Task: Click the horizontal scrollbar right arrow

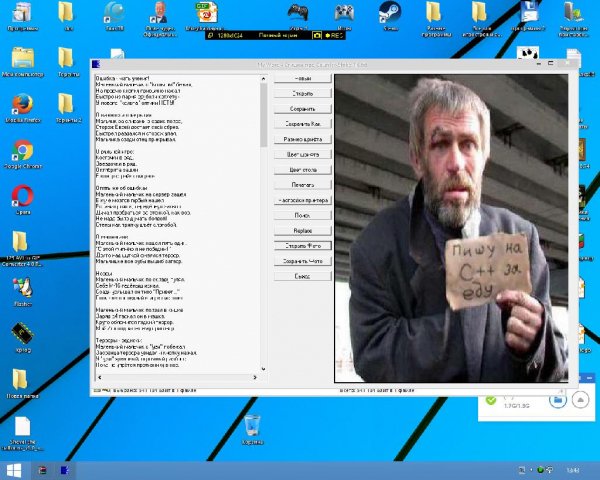Action: point(255,377)
